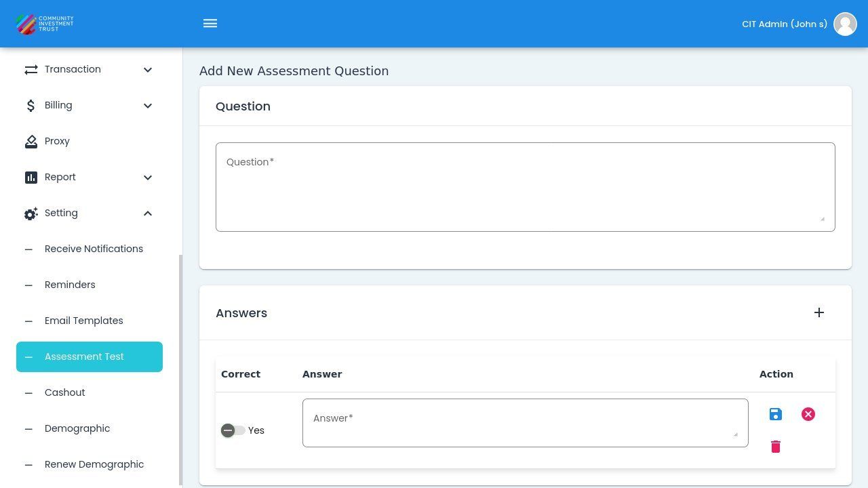
Task: Focus the Answer text field
Action: tap(525, 423)
